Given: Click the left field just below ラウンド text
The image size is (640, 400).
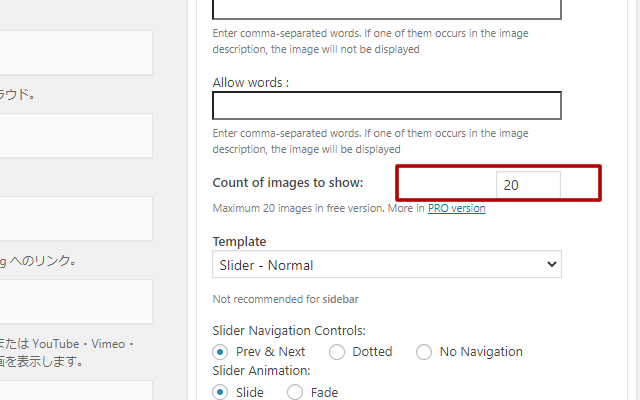Looking at the screenshot, I should tap(76, 135).
